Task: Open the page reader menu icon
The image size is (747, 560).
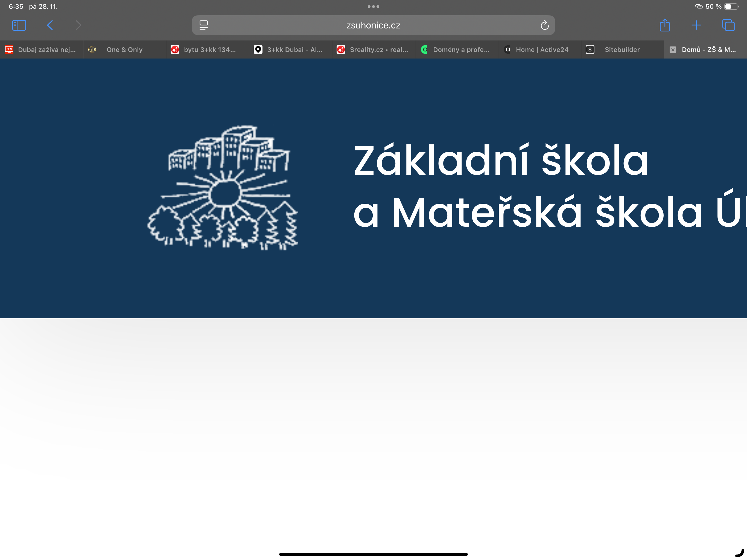Action: [x=204, y=25]
